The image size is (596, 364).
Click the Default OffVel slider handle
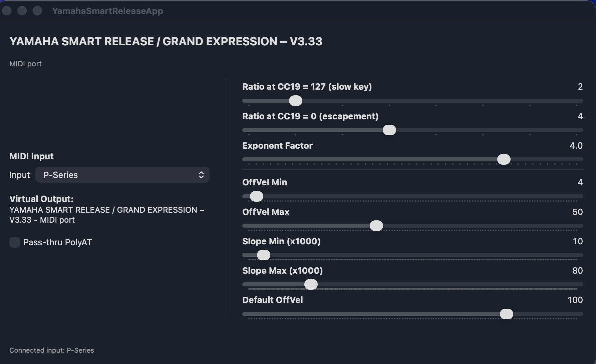(506, 314)
